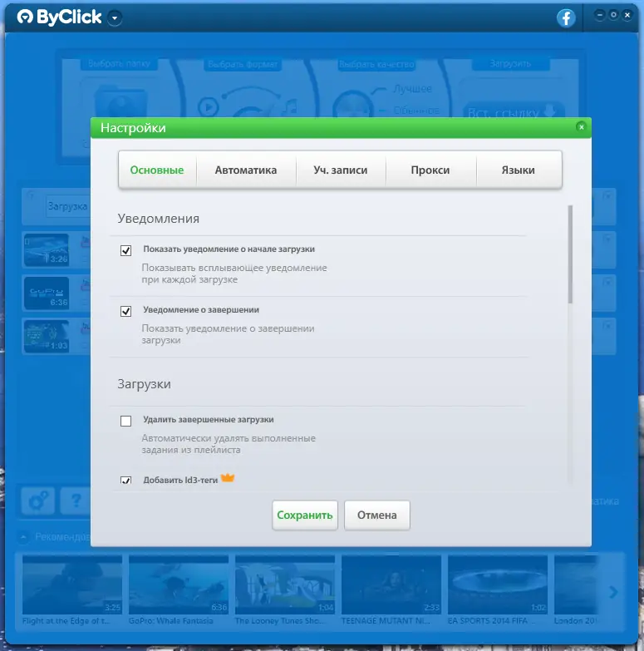Click Загрузить label in main window
This screenshot has height=651, width=644.
[510, 63]
